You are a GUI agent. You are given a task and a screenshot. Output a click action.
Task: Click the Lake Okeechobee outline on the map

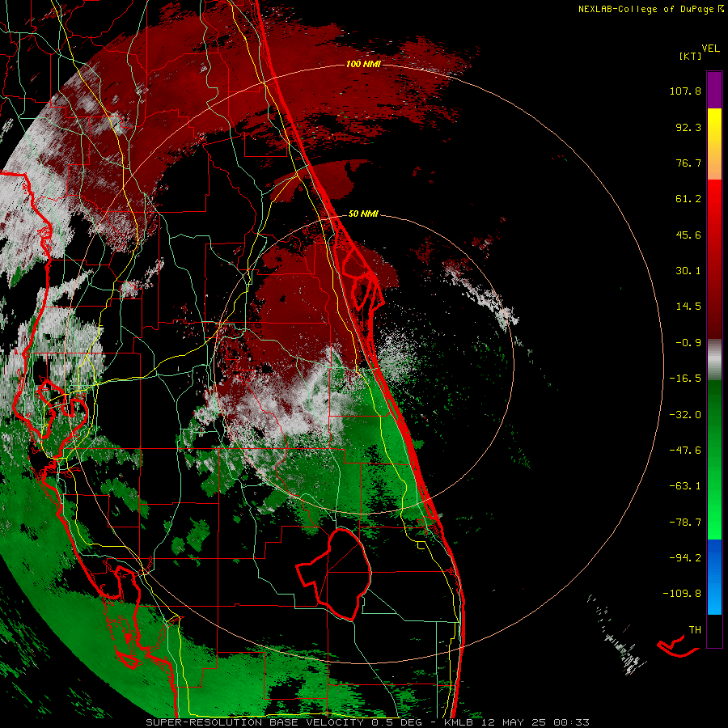[x=334, y=574]
